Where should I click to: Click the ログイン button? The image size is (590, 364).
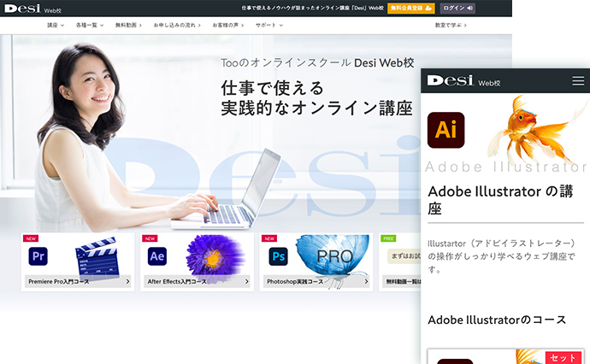(457, 9)
